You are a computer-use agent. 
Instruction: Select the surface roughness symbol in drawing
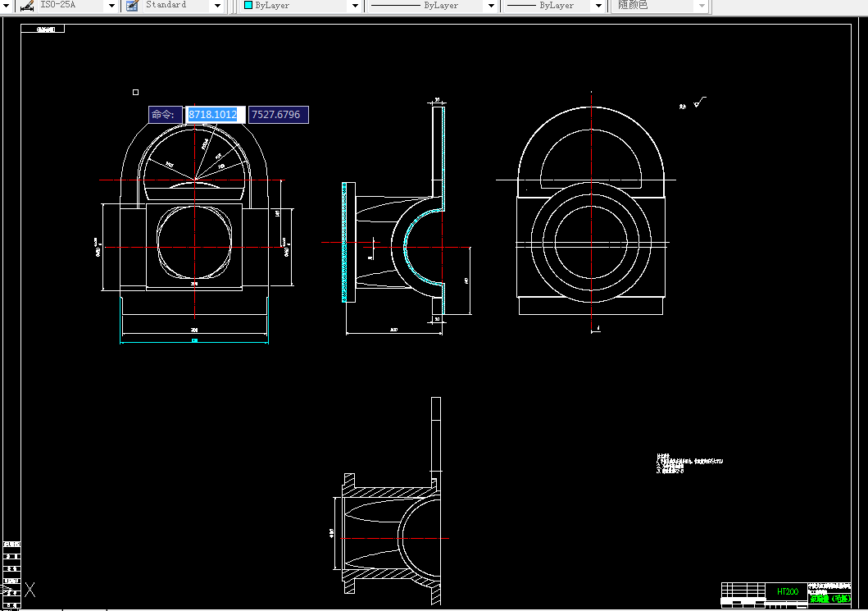[x=700, y=102]
